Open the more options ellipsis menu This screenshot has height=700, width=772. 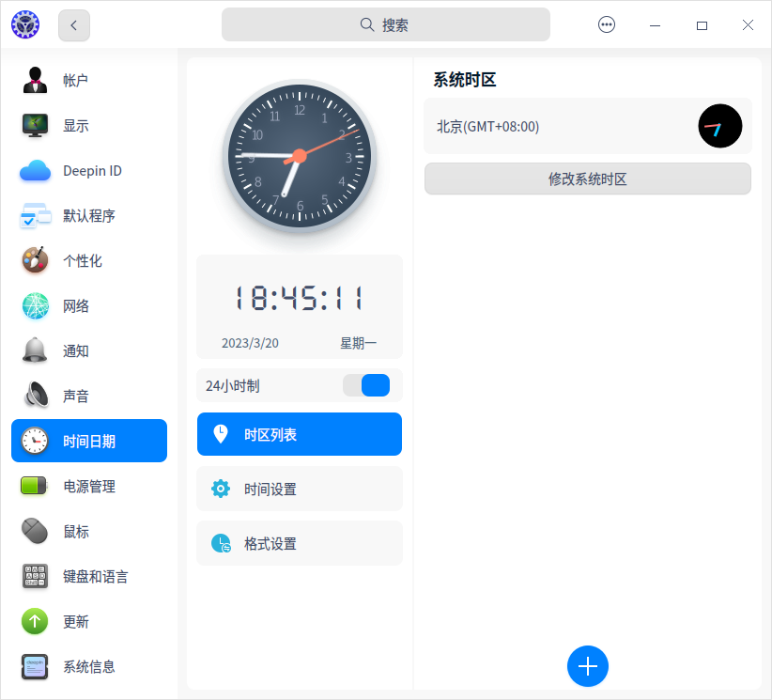pos(606,24)
